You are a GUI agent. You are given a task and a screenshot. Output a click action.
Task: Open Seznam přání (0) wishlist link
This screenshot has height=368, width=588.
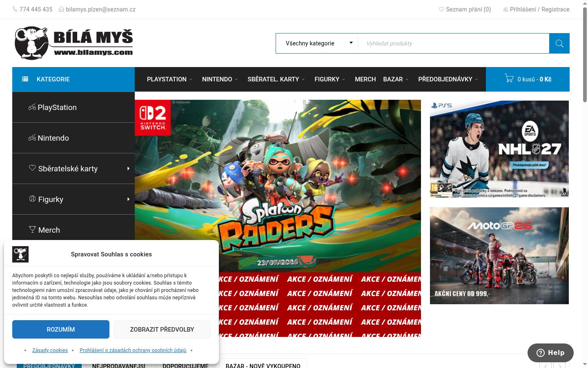pos(468,9)
